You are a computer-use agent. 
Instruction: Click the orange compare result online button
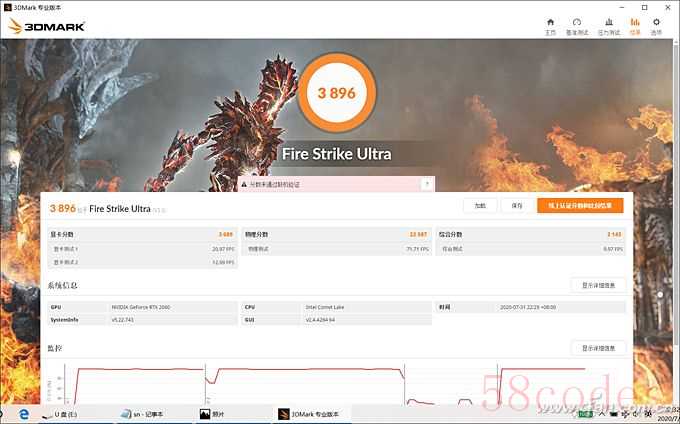pos(580,205)
